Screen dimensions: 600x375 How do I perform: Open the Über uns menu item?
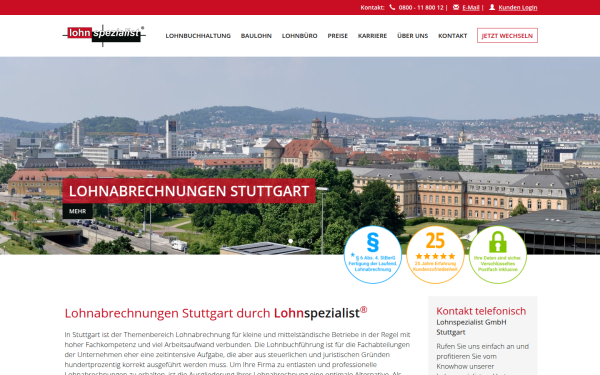point(412,36)
